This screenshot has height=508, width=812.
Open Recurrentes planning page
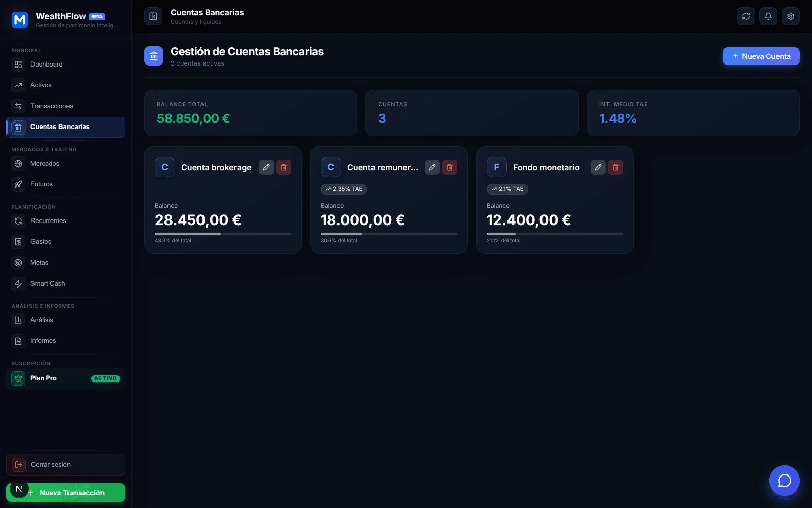65,221
